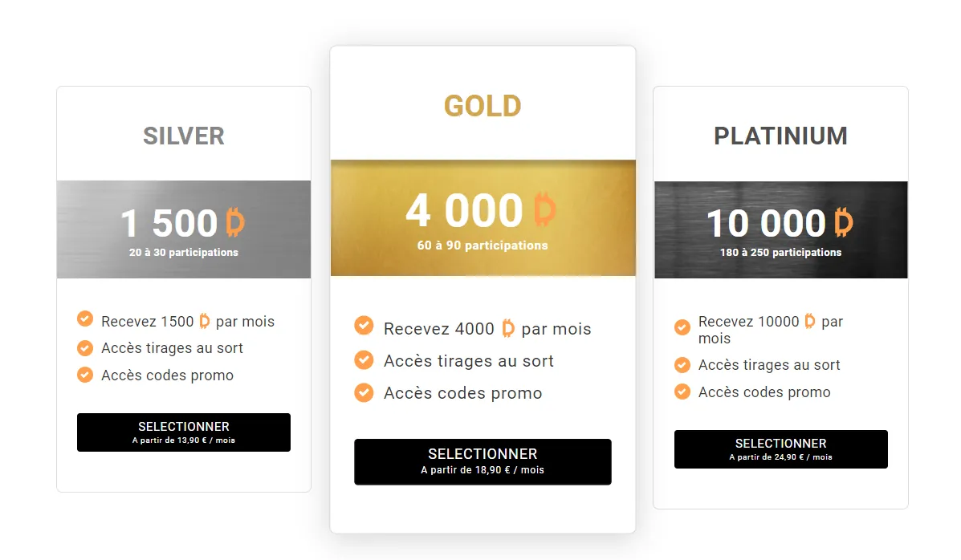
Task: Click the coin icon in 'Recevez 4000' line
Action: point(508,328)
